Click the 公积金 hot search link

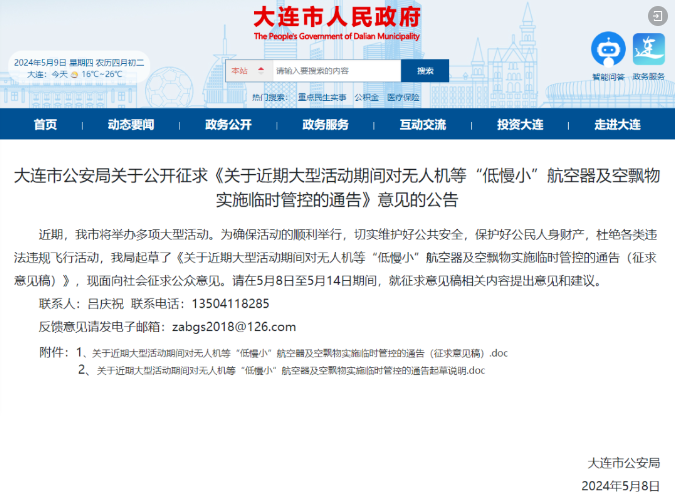click(x=366, y=98)
